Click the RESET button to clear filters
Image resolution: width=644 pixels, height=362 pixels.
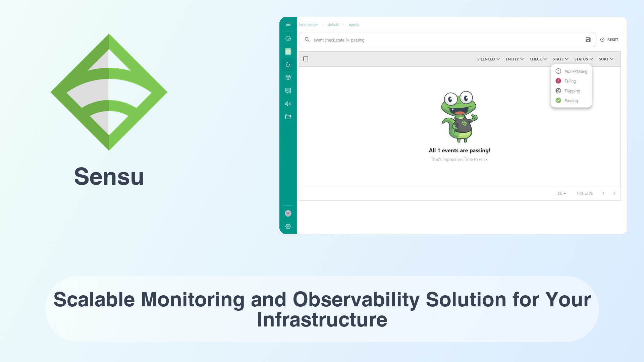[609, 40]
